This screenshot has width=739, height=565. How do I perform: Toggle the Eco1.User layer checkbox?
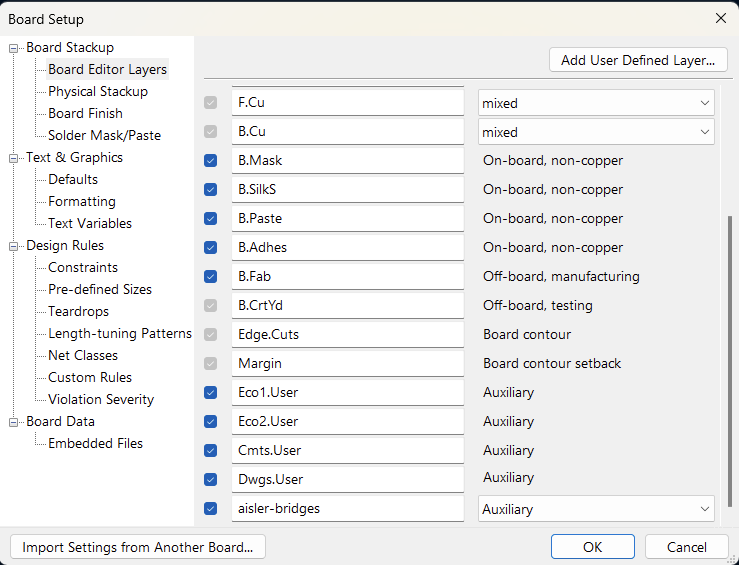pyautogui.click(x=210, y=393)
